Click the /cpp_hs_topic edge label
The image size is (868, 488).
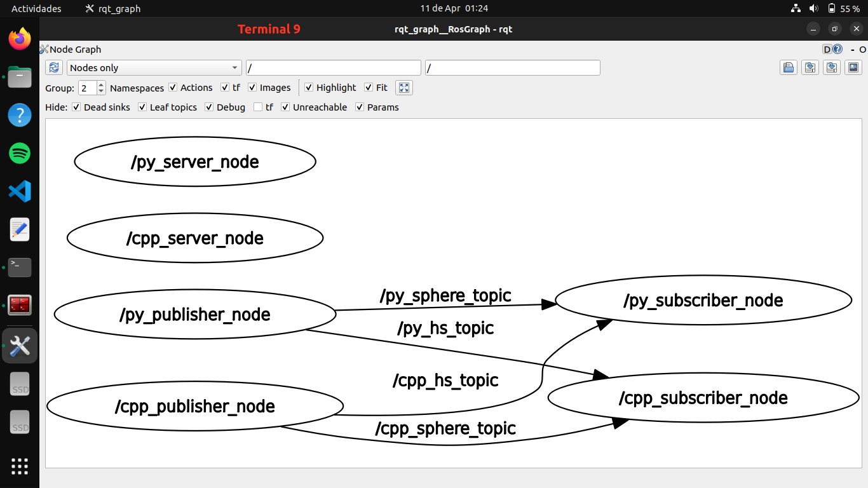tap(445, 381)
